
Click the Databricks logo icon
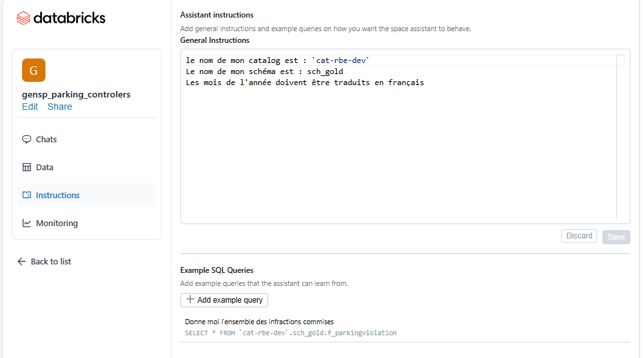point(23,18)
